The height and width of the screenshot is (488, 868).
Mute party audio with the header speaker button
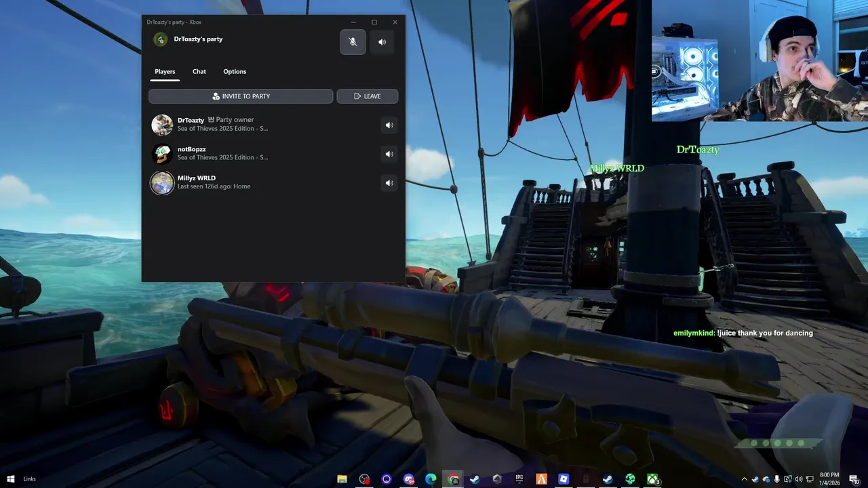pos(382,42)
